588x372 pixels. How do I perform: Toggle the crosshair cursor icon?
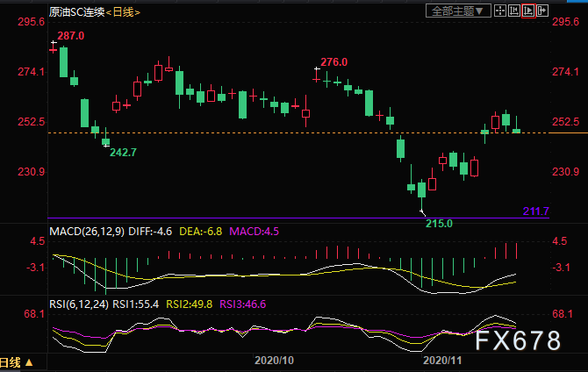(500, 11)
